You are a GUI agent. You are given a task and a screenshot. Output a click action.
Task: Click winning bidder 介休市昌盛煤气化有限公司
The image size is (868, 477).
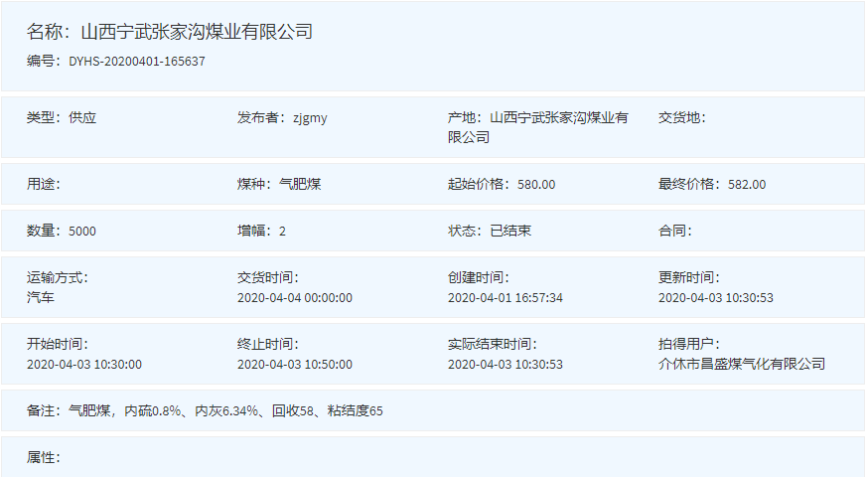coord(742,364)
